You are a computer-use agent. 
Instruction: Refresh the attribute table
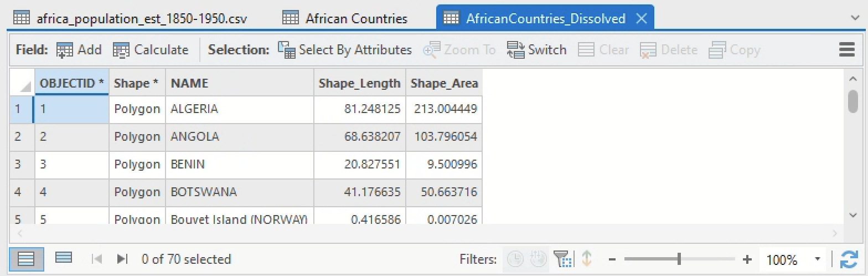(849, 259)
